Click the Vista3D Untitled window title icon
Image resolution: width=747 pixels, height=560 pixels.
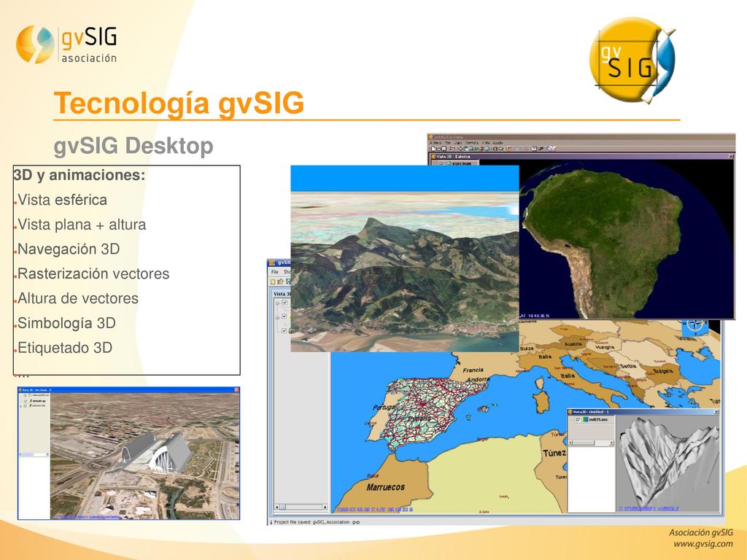tap(570, 412)
